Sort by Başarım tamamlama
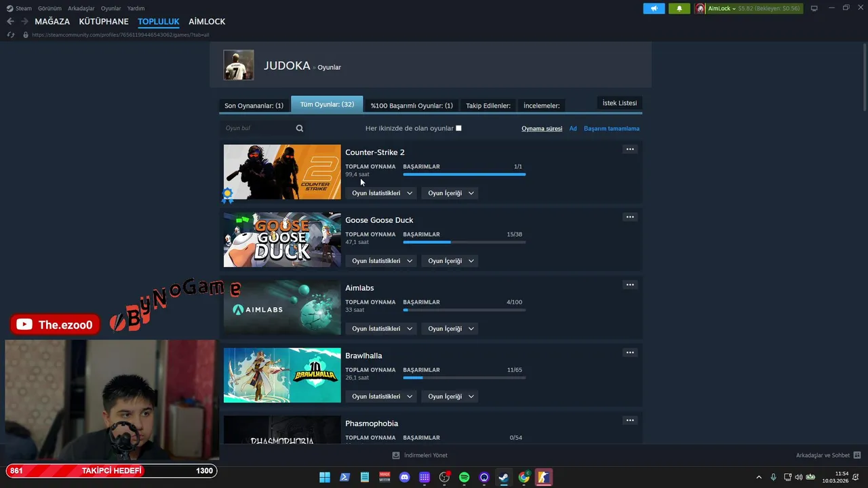Screen dimensions: 868x488 pos(612,128)
